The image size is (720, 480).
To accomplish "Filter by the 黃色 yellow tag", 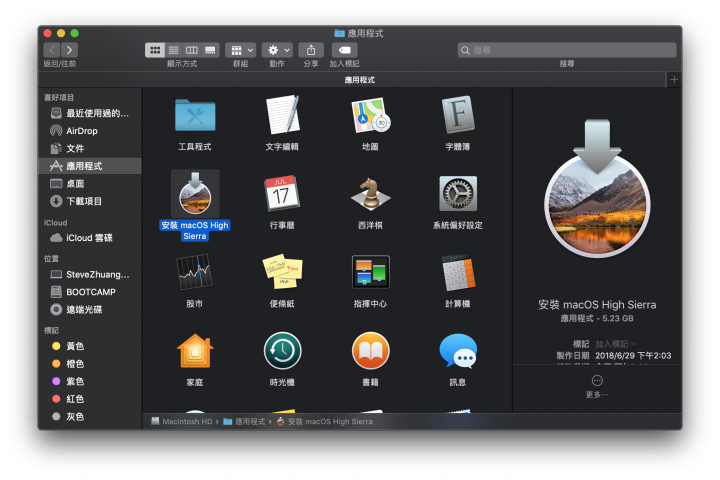I will point(90,346).
